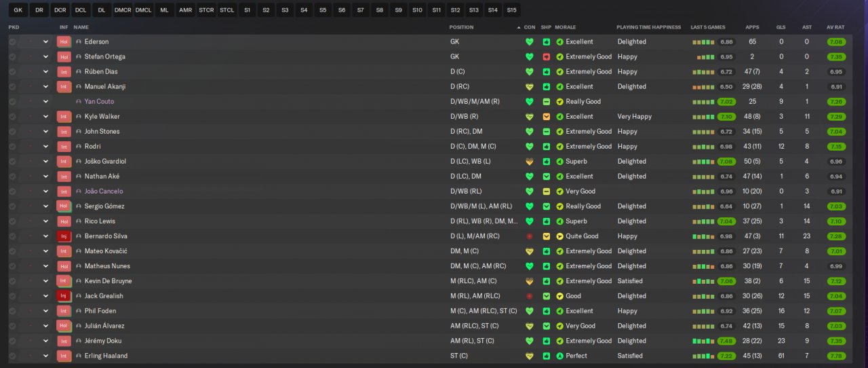Viewport: 868px width, 368px height.
Task: Click Erling Haaland's 61 goals cell
Action: tap(781, 356)
